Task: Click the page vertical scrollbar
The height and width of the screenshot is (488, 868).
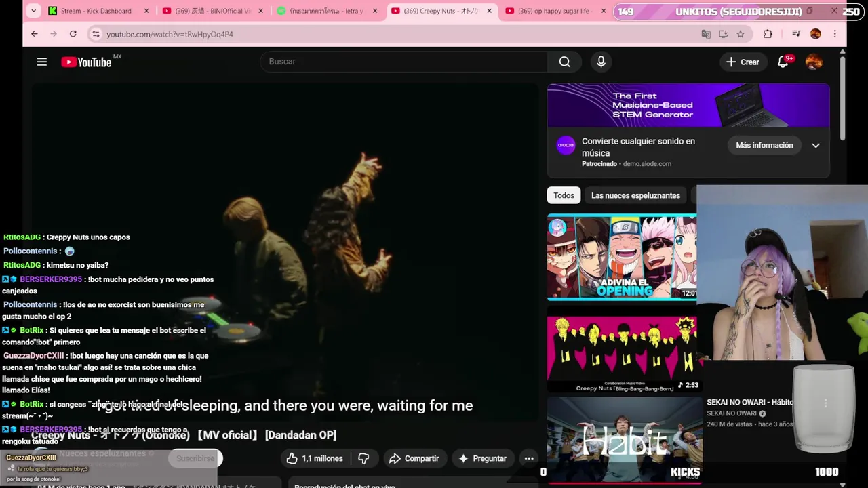Action: [842, 98]
